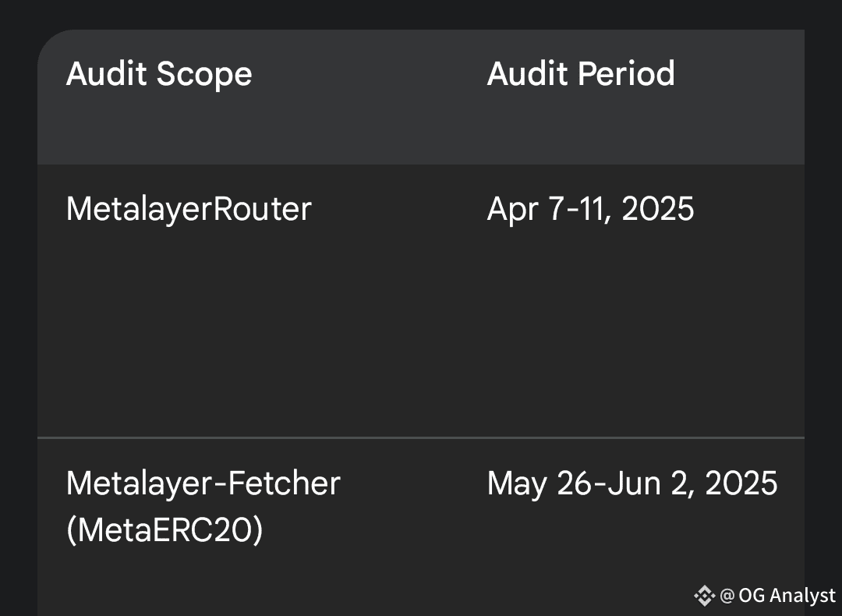This screenshot has height=616, width=842.
Task: Click the (MetaERC20) text line
Action: (165, 530)
